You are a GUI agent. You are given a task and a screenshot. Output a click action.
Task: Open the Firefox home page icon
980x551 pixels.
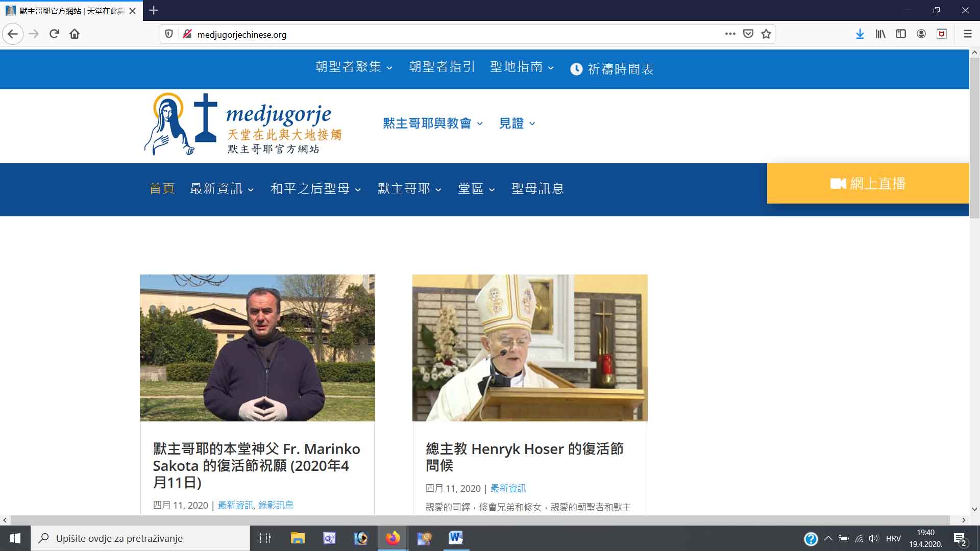75,34
